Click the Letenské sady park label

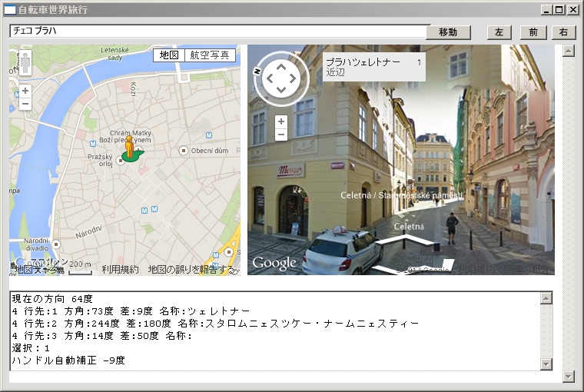(x=114, y=54)
